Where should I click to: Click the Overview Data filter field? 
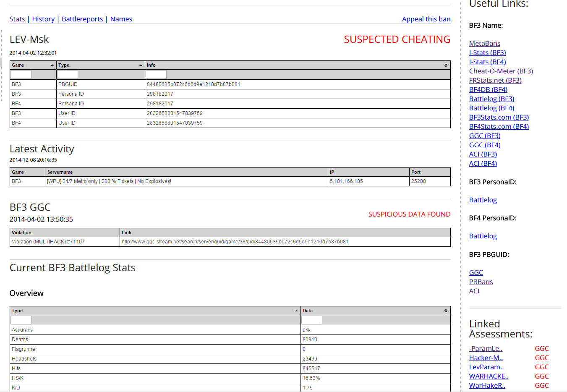click(x=312, y=320)
